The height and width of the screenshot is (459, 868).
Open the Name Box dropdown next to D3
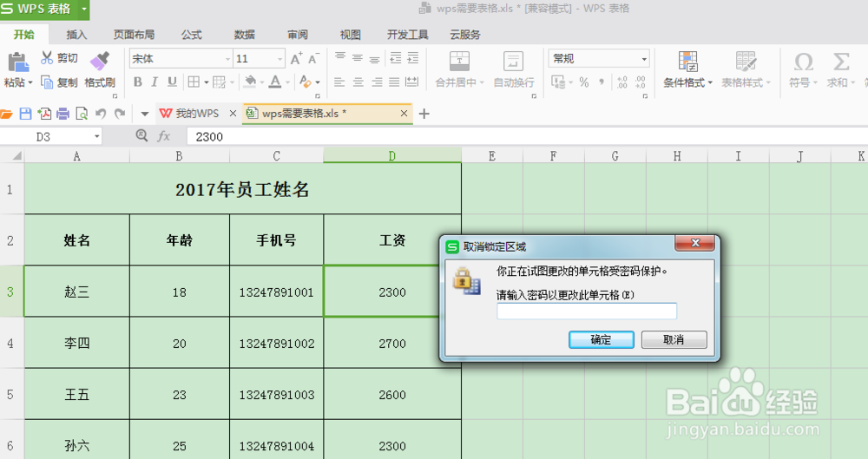97,136
